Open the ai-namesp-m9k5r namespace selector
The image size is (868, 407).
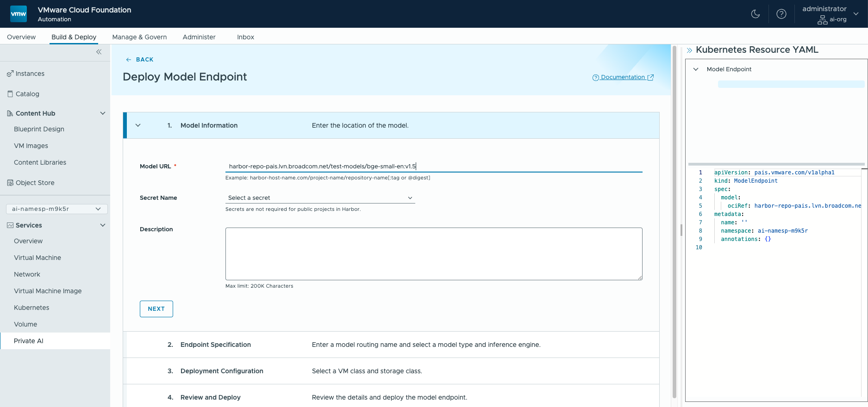coord(57,209)
